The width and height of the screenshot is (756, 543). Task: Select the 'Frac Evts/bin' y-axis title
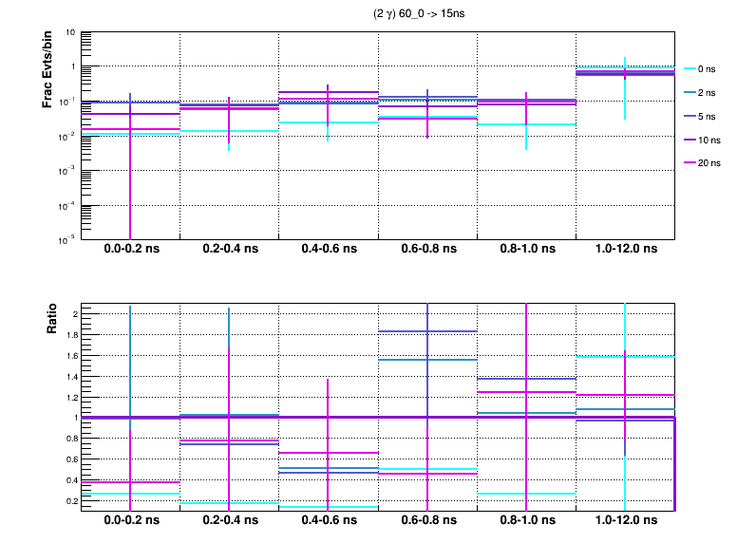(x=47, y=69)
